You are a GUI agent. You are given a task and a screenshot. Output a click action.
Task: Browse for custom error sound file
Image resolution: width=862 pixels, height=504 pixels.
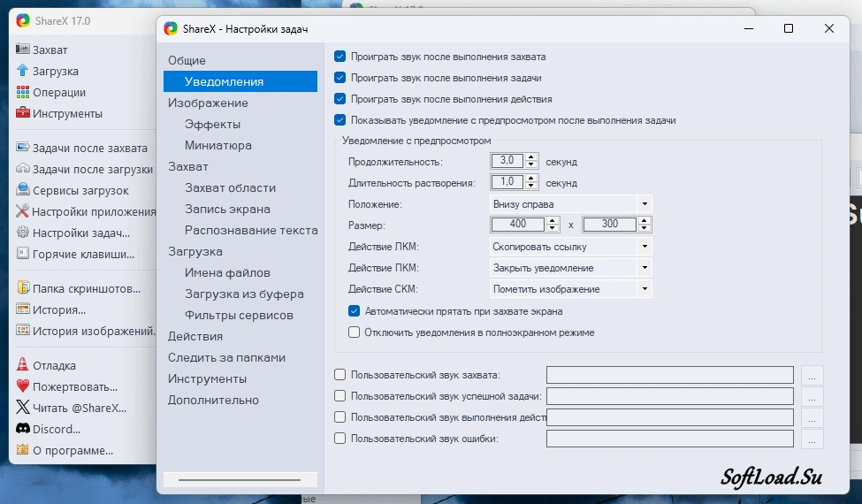pyautogui.click(x=812, y=439)
